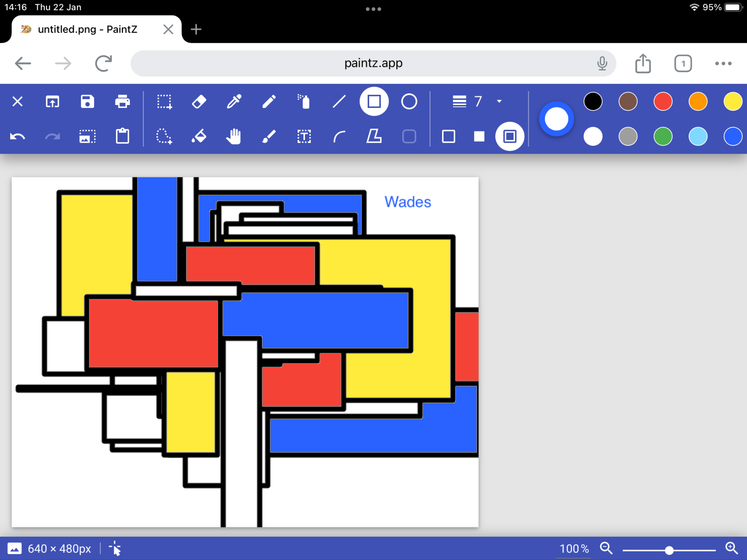747x560 pixels.
Task: Select the Eraser tool
Action: coord(199,102)
